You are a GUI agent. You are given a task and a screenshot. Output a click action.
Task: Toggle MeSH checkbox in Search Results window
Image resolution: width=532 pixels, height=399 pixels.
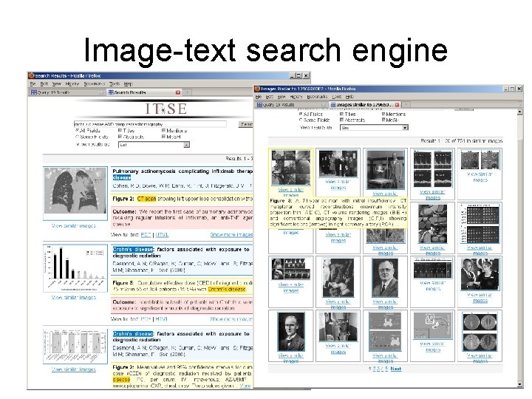click(163, 137)
